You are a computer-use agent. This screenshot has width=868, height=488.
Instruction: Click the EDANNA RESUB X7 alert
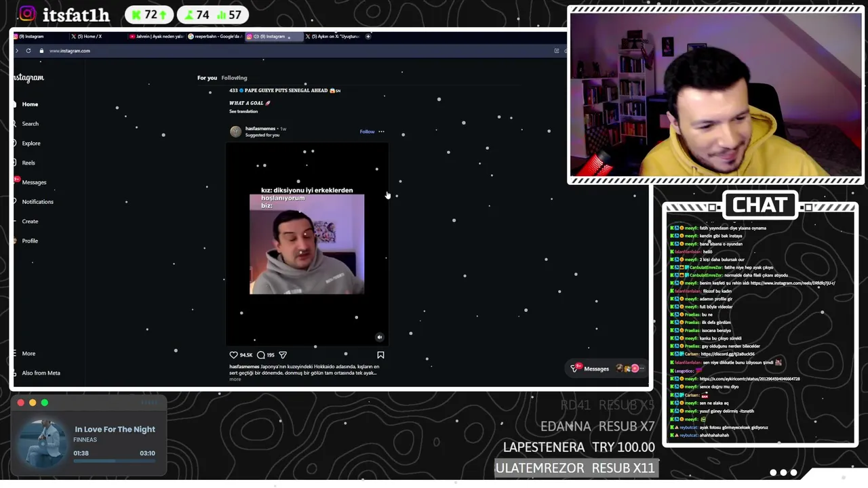point(597,426)
